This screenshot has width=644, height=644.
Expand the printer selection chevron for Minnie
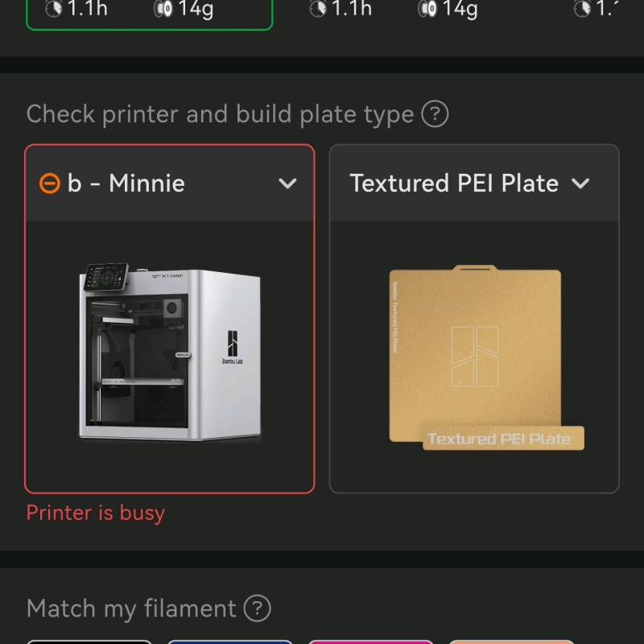click(287, 184)
